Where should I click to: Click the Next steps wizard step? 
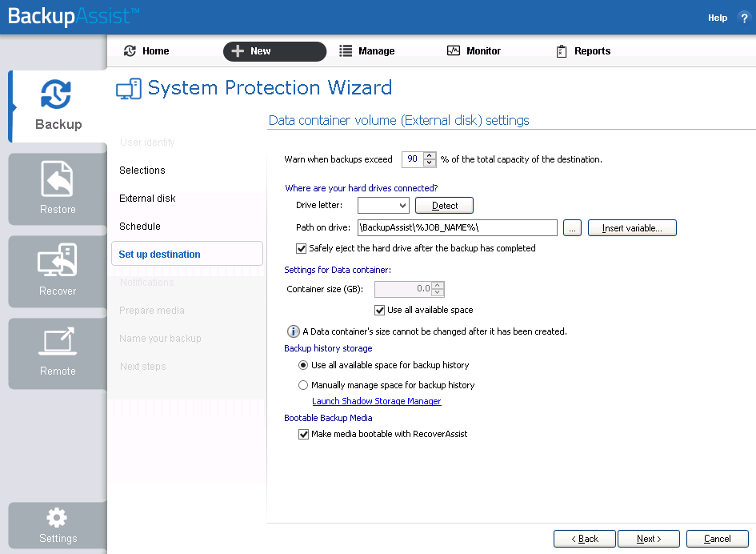coord(142,367)
